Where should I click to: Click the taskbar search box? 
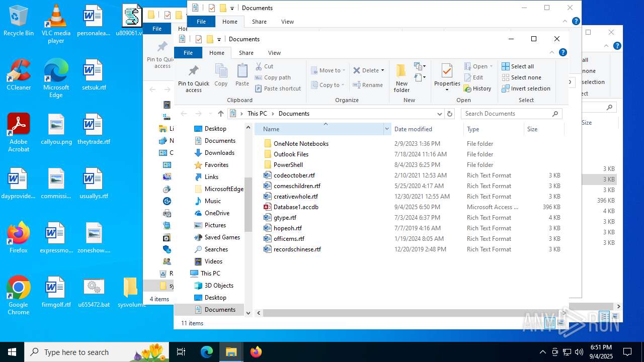98,352
